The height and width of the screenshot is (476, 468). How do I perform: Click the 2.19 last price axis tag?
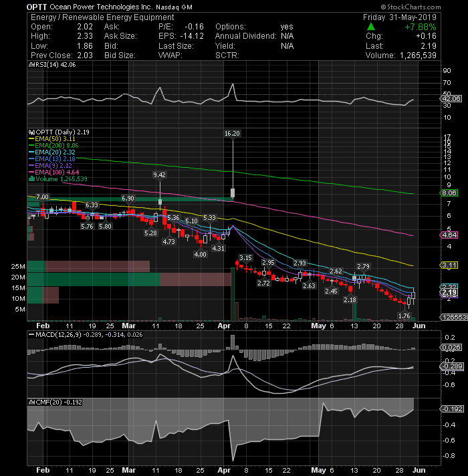click(x=449, y=293)
